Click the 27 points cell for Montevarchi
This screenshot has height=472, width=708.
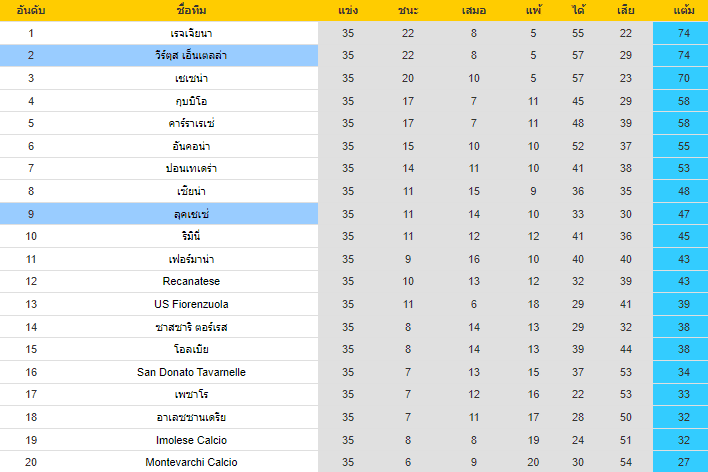(x=684, y=462)
